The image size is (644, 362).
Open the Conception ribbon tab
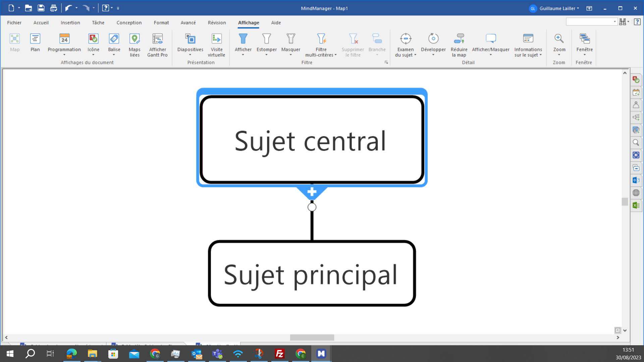129,23
